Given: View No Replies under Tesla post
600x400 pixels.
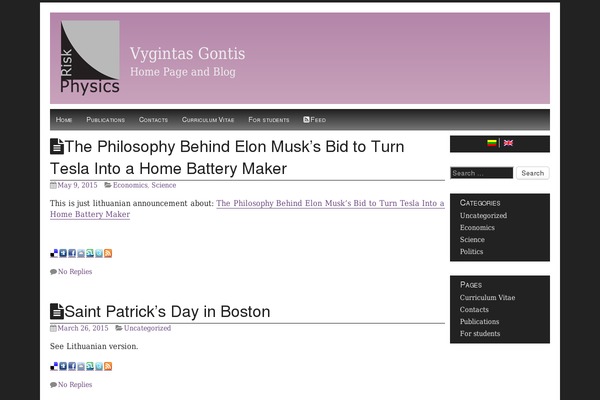Looking at the screenshot, I should pos(75,271).
